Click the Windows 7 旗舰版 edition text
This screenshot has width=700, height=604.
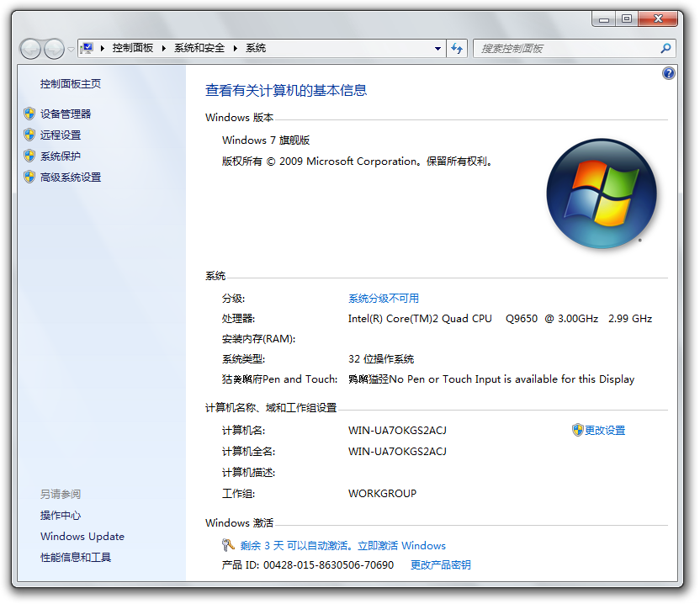(266, 140)
